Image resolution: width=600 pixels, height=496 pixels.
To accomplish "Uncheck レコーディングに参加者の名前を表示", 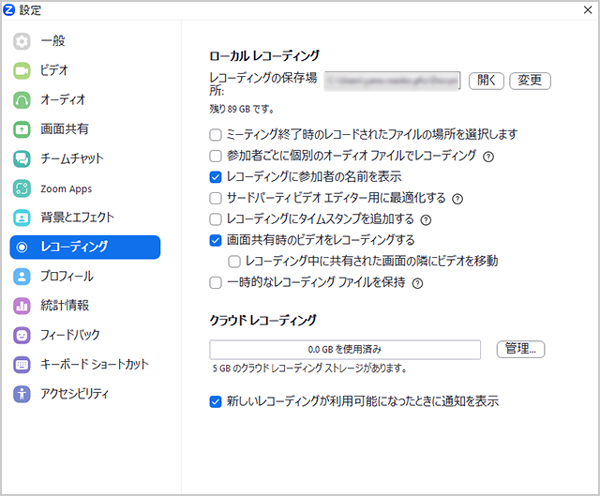I will (x=215, y=177).
